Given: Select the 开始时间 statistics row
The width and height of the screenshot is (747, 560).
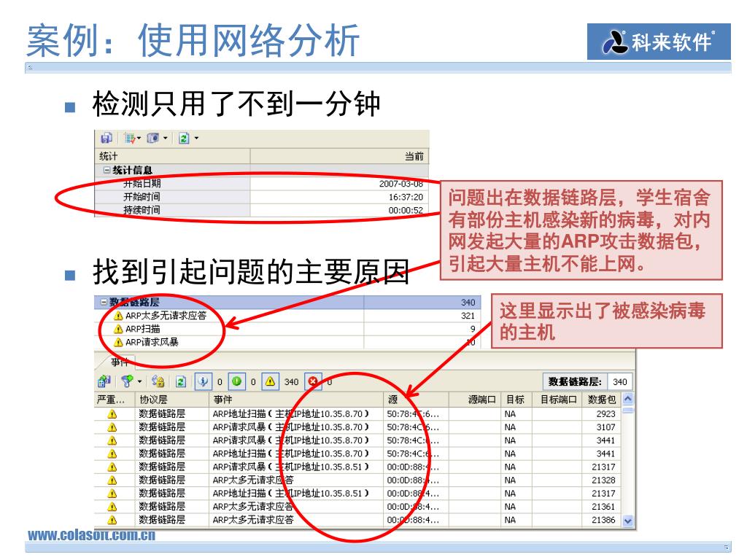Looking at the screenshot, I should pyautogui.click(x=262, y=197).
